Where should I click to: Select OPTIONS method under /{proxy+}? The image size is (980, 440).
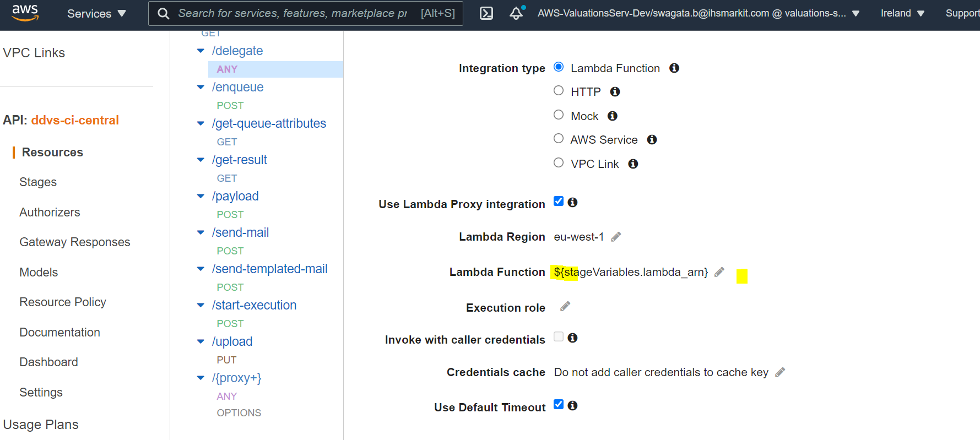click(x=239, y=413)
